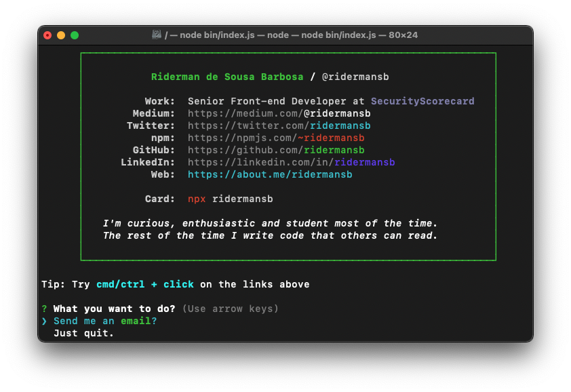Image resolution: width=571 pixels, height=392 pixels.
Task: Click the line 'The rest of the time I write code'
Action: tap(270, 236)
